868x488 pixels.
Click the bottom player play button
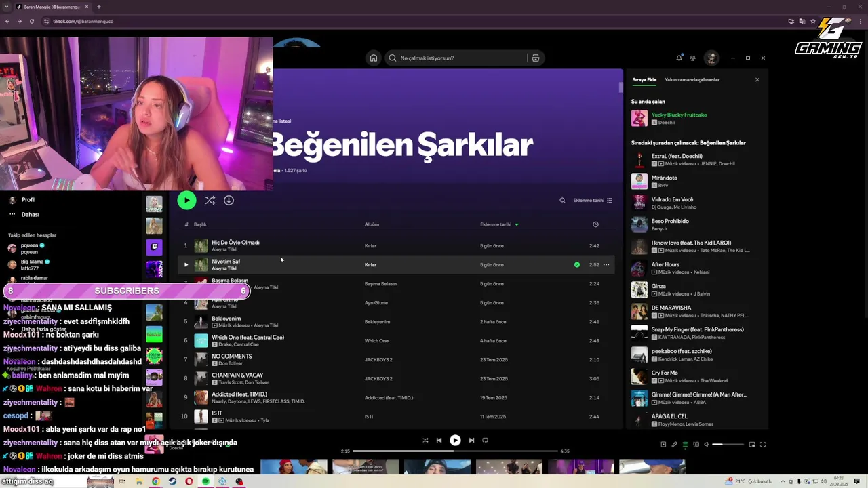455,440
